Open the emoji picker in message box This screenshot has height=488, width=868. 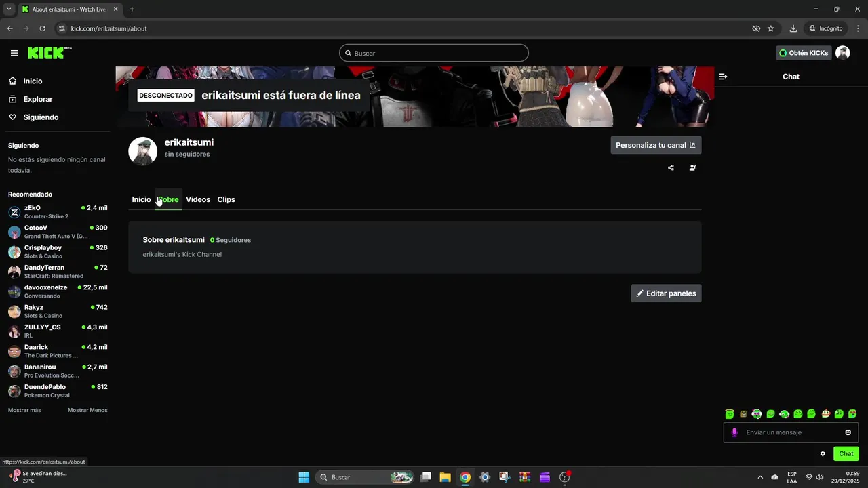coord(848,432)
